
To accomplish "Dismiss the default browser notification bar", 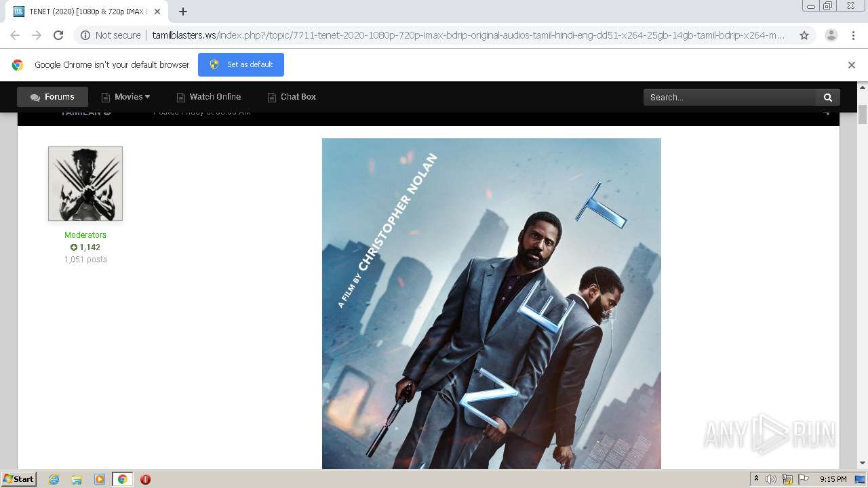I will 852,65.
